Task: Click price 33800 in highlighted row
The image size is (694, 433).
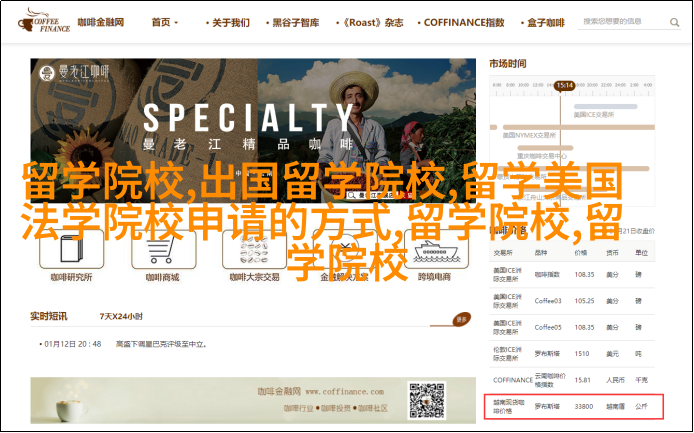Action: point(584,406)
